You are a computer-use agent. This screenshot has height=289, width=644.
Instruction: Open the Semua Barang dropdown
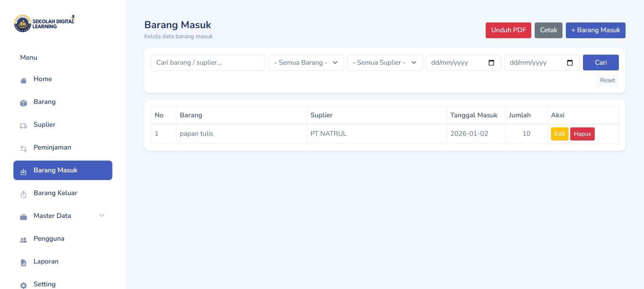pyautogui.click(x=306, y=63)
